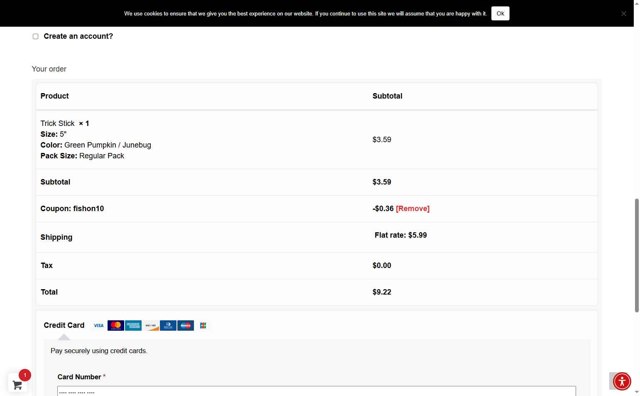640x396 pixels.
Task: Click the Mastercard logo icon
Action: (116, 325)
